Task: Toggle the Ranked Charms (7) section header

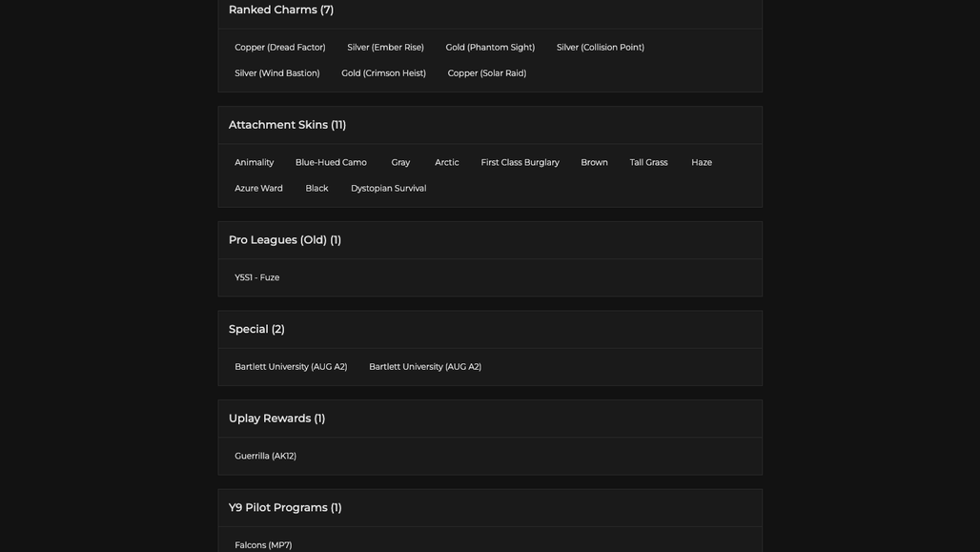Action: 490,10
